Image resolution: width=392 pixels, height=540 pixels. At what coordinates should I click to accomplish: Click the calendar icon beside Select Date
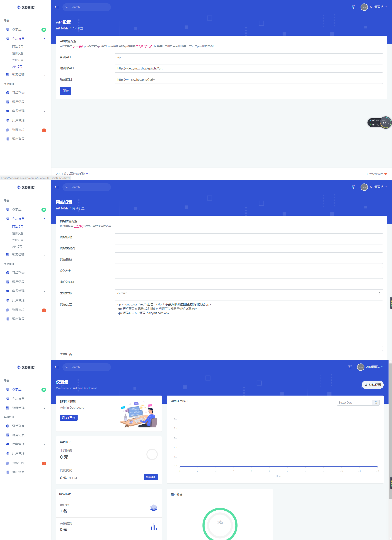pos(376,403)
